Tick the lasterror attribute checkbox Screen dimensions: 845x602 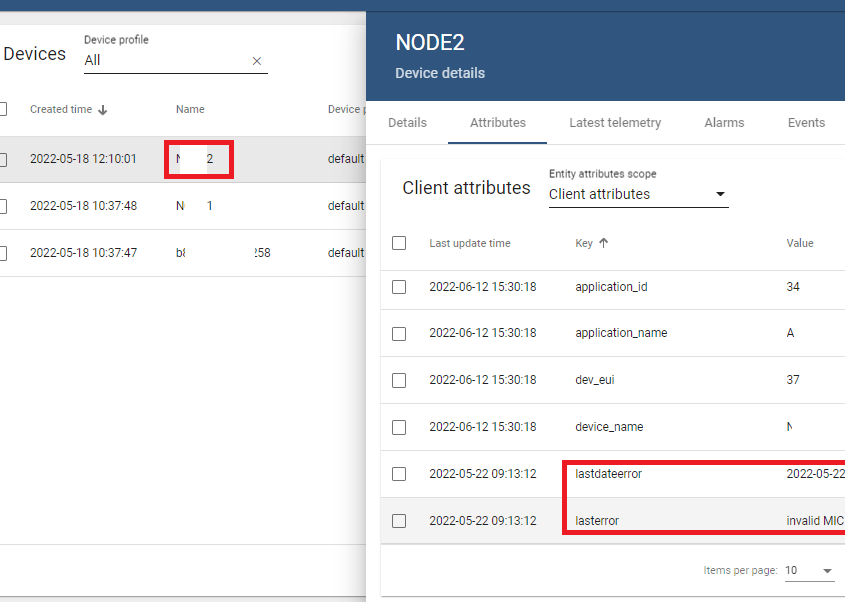(399, 521)
